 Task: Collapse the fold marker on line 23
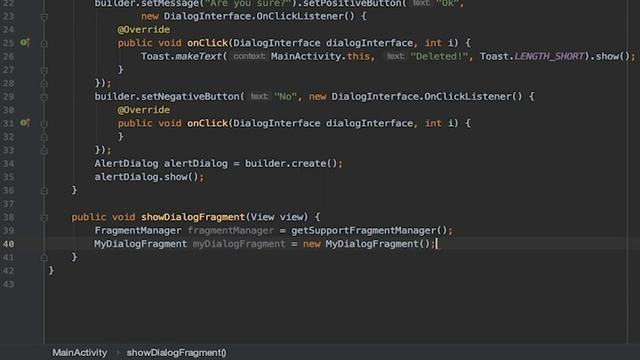click(x=44, y=17)
